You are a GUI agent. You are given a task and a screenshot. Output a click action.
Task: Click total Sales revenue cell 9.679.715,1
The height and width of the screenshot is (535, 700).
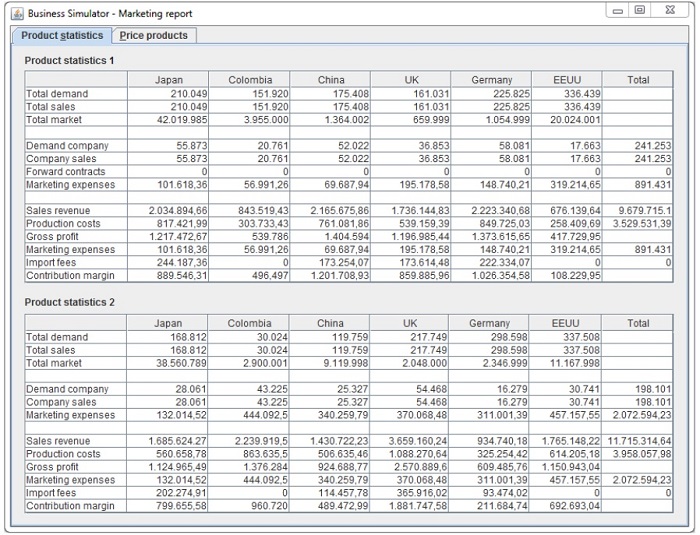[637, 211]
